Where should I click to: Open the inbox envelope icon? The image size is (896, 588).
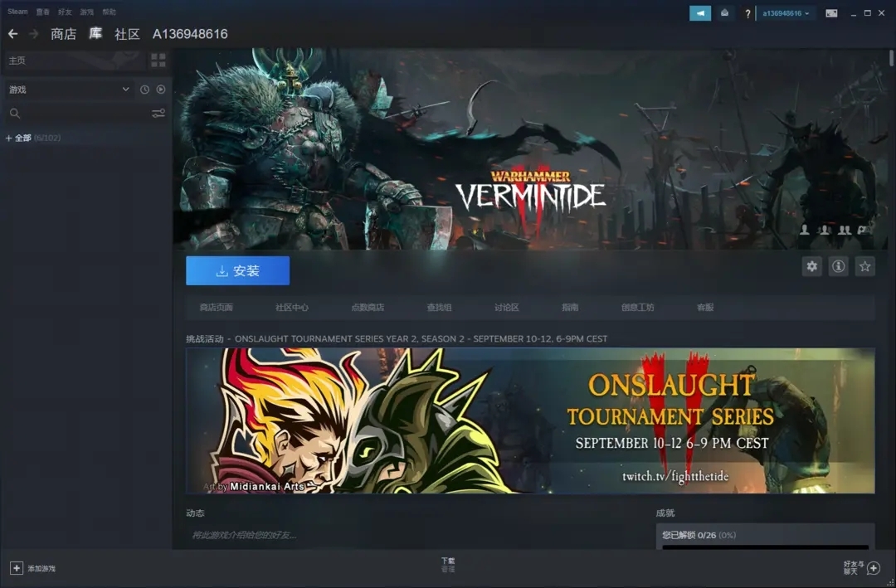[x=724, y=13]
